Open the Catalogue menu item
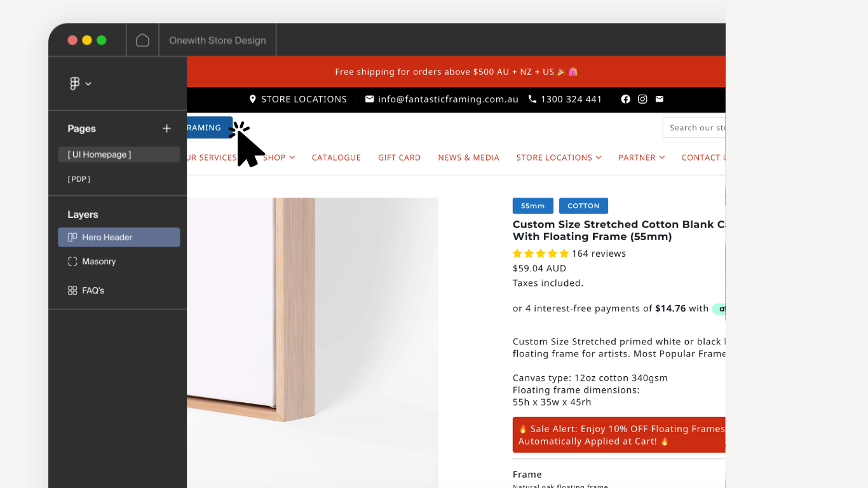The width and height of the screenshot is (868, 488). click(x=336, y=158)
